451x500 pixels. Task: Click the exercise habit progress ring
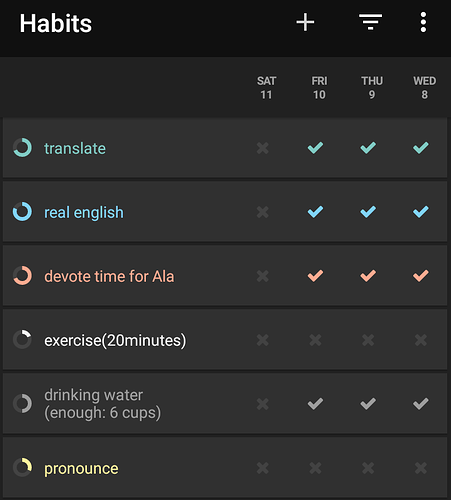tap(22, 340)
